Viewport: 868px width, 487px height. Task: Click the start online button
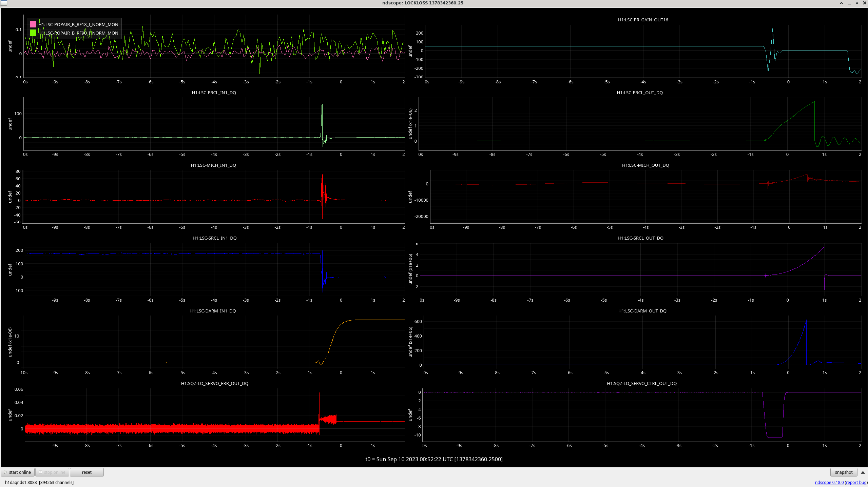(18, 472)
